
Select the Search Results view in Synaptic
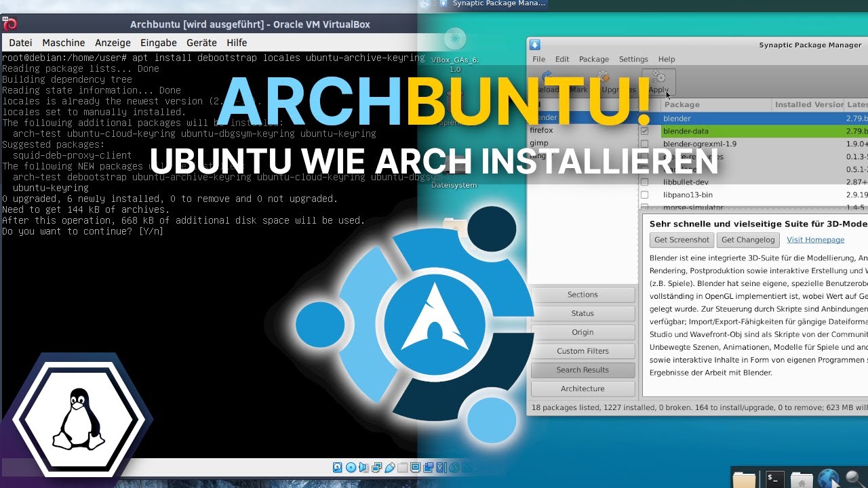click(583, 370)
